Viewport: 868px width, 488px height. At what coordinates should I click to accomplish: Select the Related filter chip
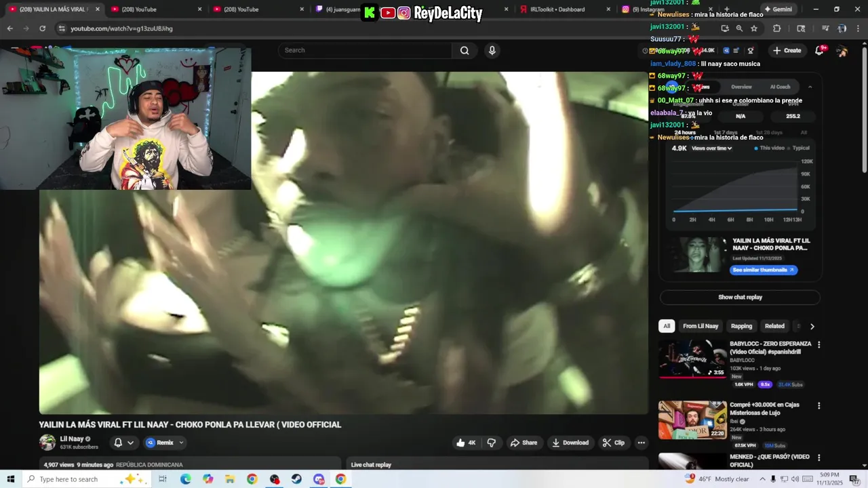(774, 326)
